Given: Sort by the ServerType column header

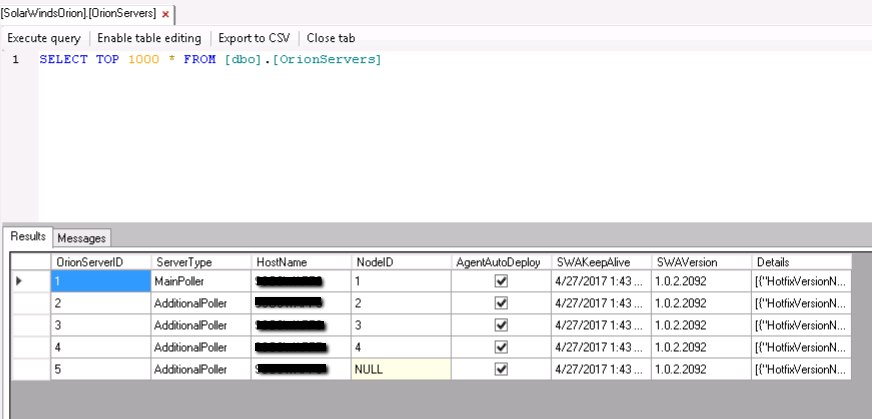Looking at the screenshot, I should point(200,262).
